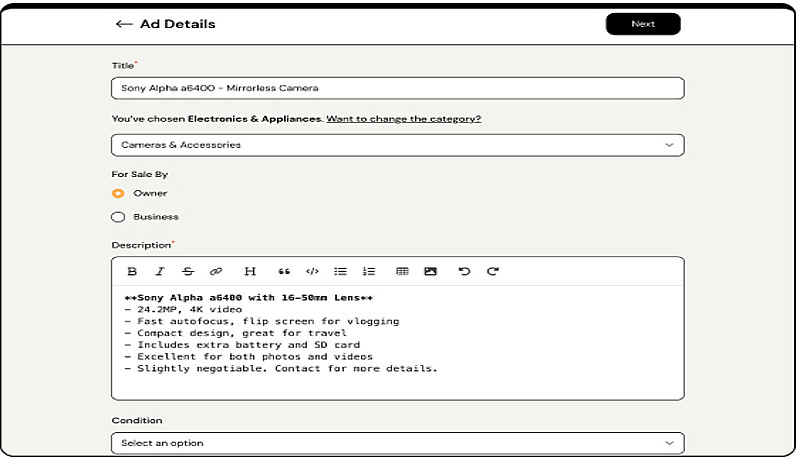Image resolution: width=800 pixels, height=460 pixels.
Task: Redo last edit in the editor
Action: 492,271
